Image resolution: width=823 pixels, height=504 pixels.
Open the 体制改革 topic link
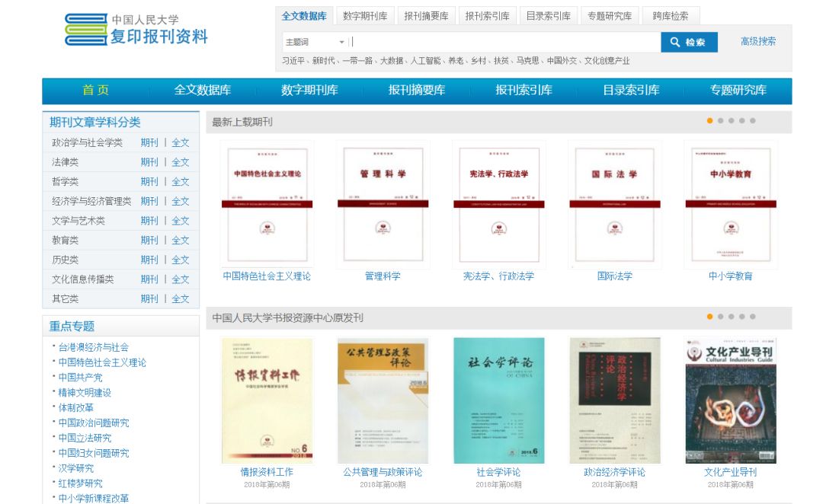coord(75,407)
